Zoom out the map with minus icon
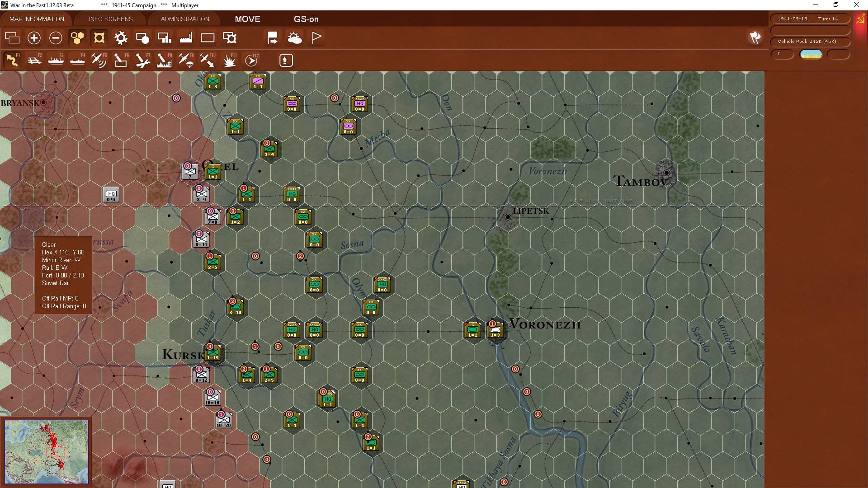The width and height of the screenshot is (868, 488). [56, 38]
